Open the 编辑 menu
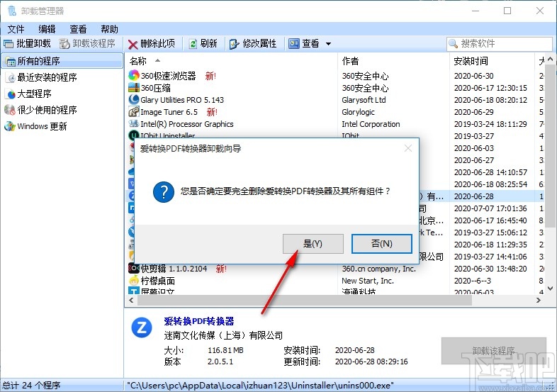The width and height of the screenshot is (557, 392). (47, 29)
